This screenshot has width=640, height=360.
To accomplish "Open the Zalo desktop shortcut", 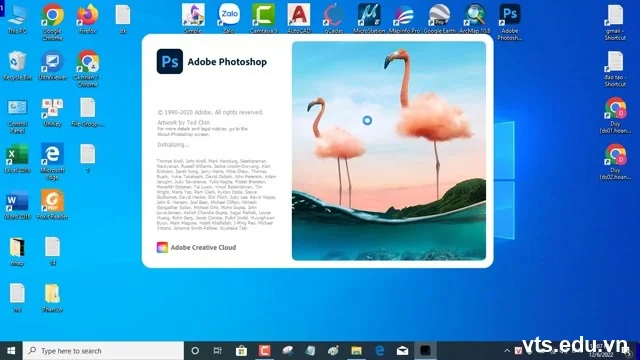I will 229,18.
